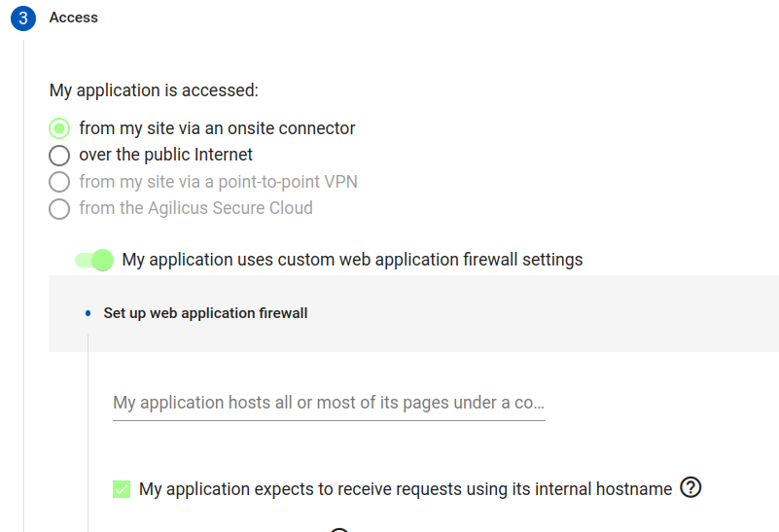The height and width of the screenshot is (532, 779).
Task: Click the application pages hosting input field
Action: (329, 403)
